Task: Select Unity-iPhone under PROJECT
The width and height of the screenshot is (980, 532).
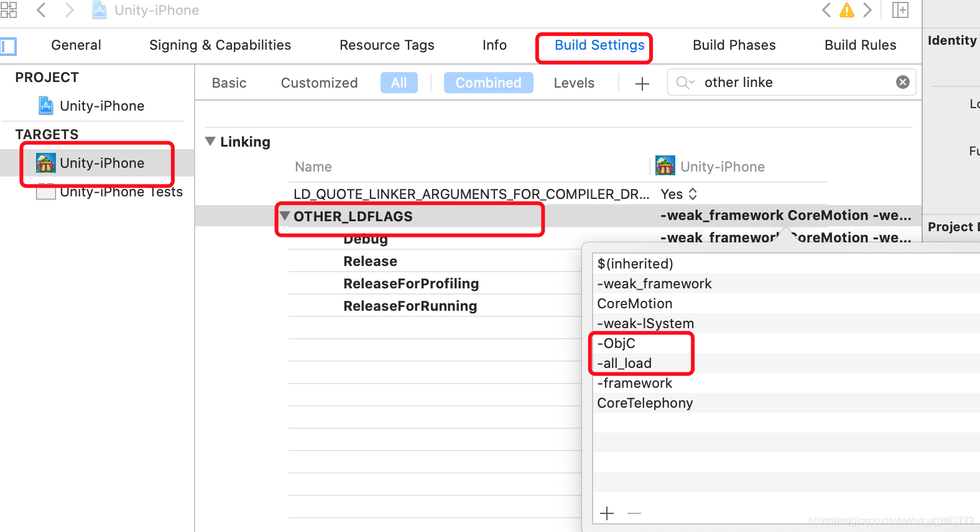Action: 102,106
